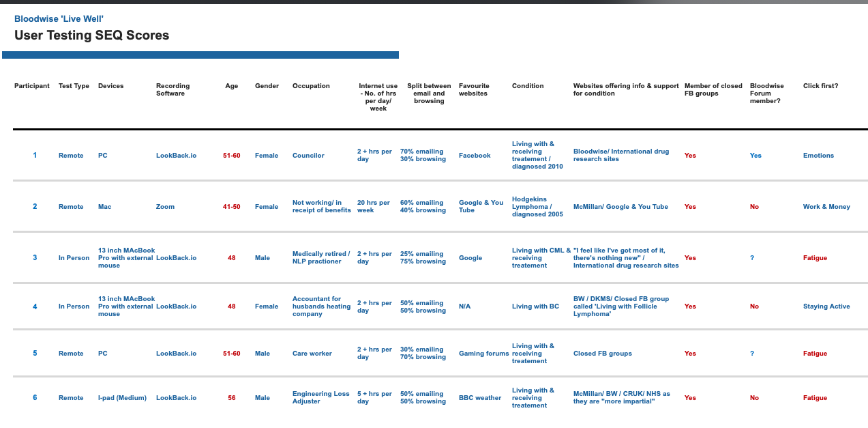Click the "56" age cell
This screenshot has height=428, width=868.
click(x=232, y=398)
